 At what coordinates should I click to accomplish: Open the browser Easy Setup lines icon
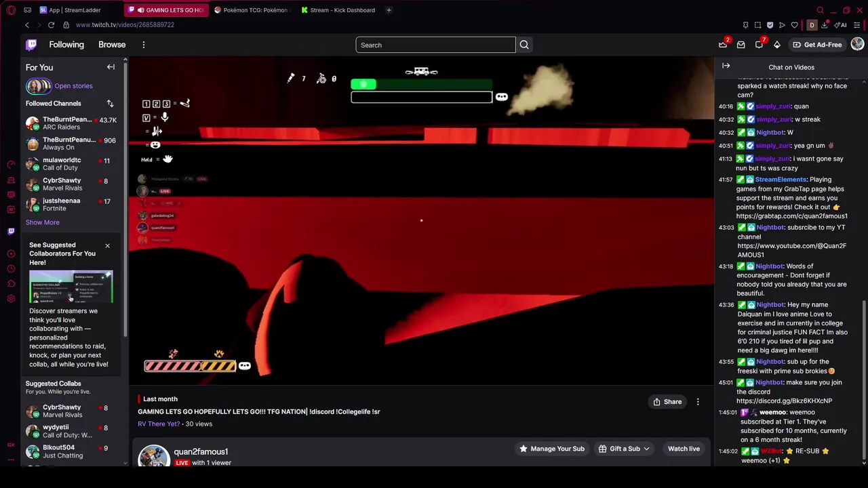pyautogui.click(x=857, y=25)
